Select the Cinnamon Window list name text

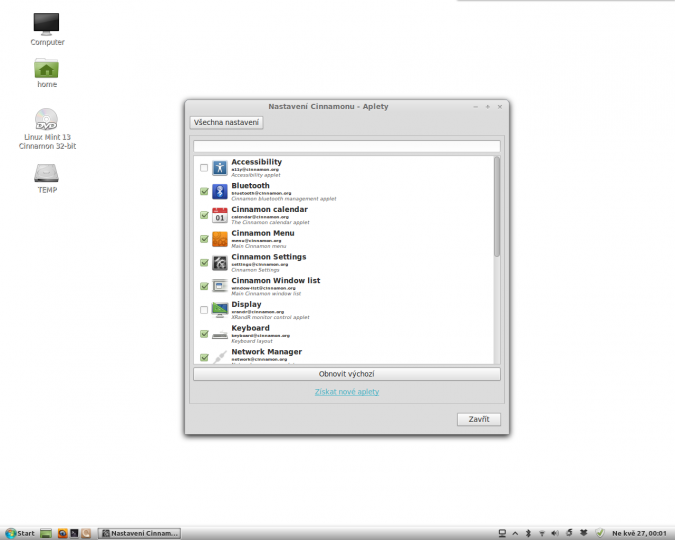276,280
